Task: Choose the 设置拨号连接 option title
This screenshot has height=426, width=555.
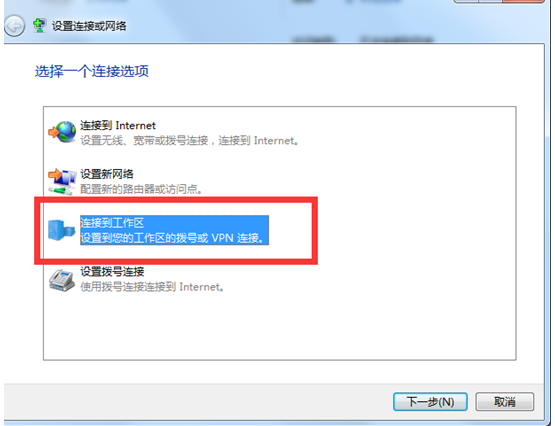Action: click(112, 272)
